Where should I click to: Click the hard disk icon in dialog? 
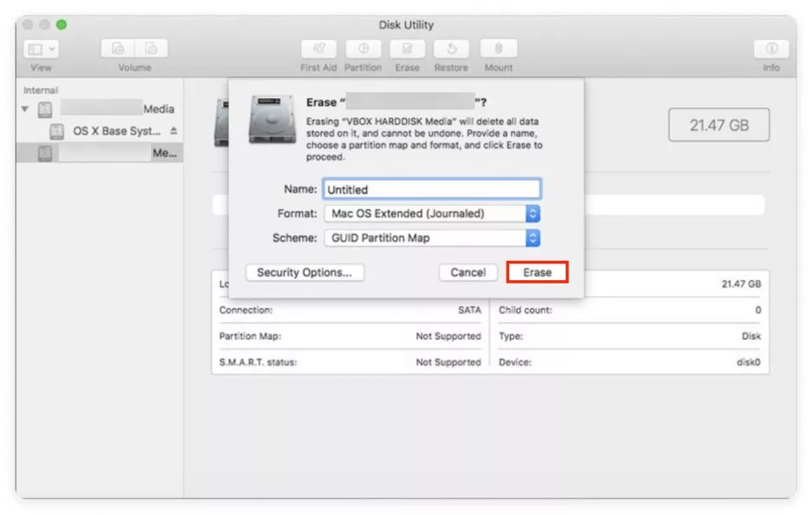272,119
